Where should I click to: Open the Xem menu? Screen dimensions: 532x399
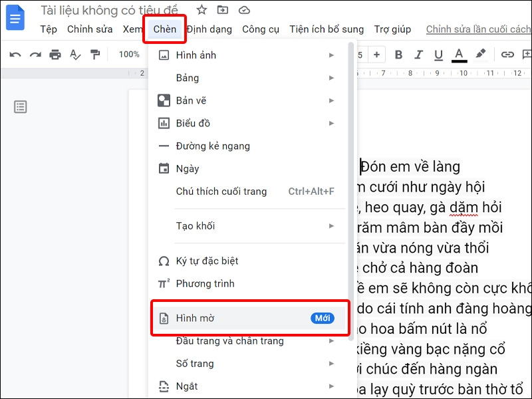click(x=132, y=29)
